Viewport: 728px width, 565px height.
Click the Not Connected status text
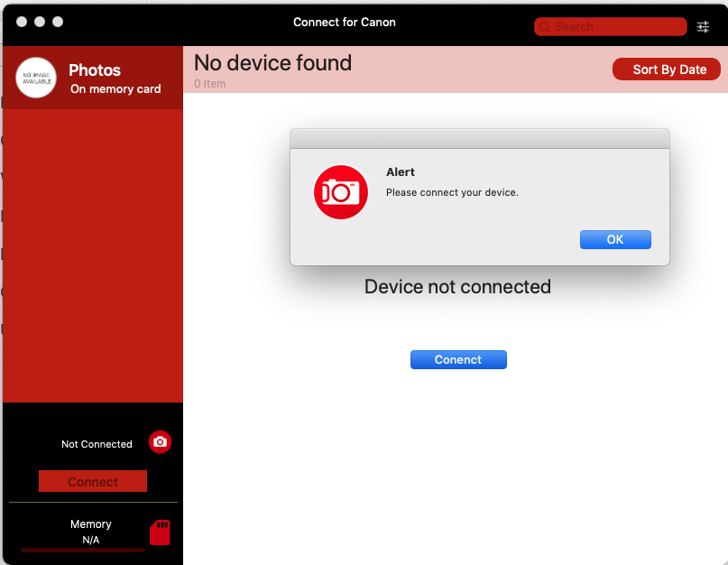pyautogui.click(x=97, y=444)
